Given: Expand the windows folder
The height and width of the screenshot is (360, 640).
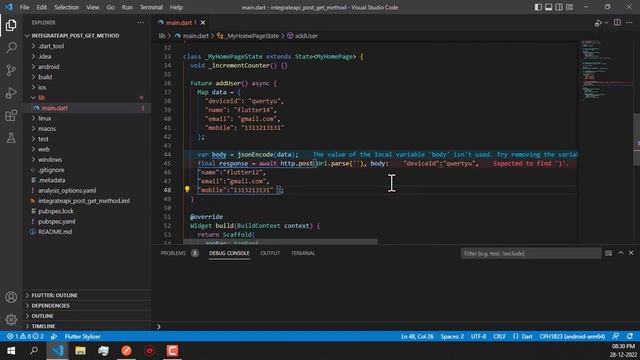Looking at the screenshot, I should click(50, 159).
